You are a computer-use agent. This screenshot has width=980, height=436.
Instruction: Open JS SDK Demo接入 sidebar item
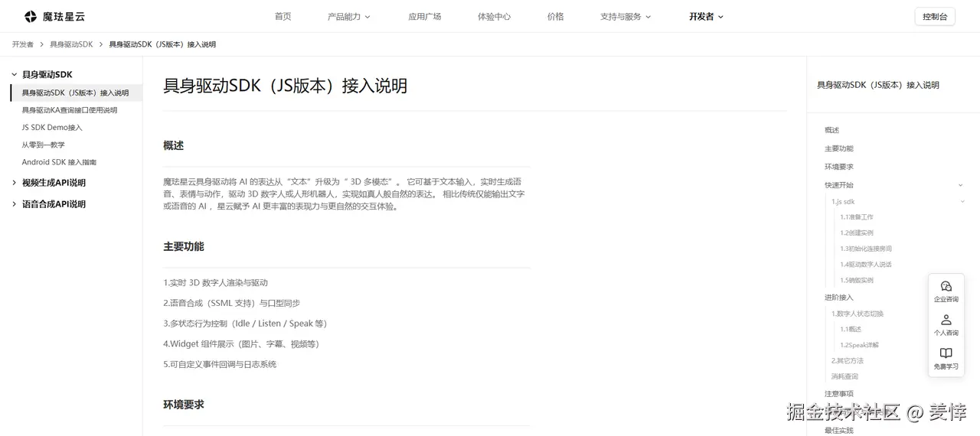tap(52, 128)
